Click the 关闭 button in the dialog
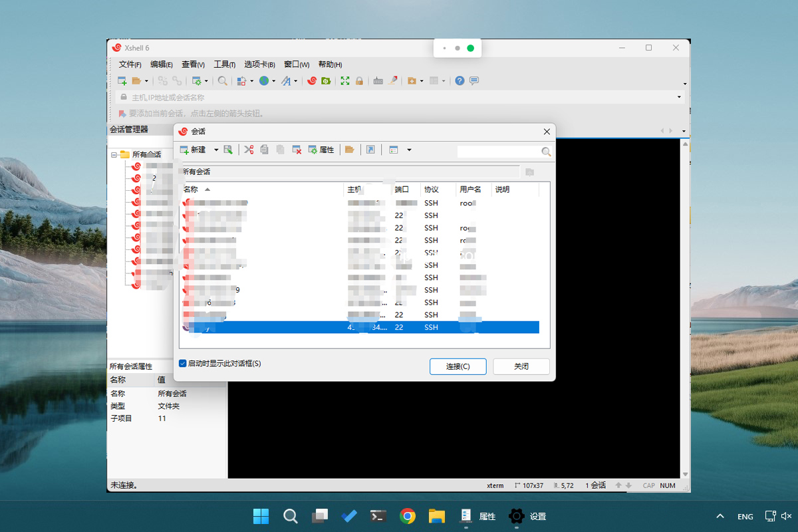The image size is (798, 532). 521,366
